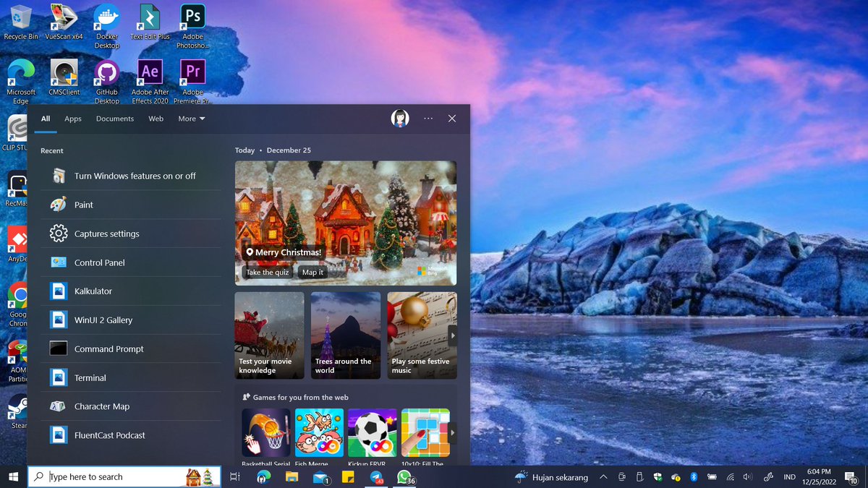This screenshot has height=488, width=868.
Task: Open the search panel options ellipsis menu
Action: pyautogui.click(x=428, y=118)
